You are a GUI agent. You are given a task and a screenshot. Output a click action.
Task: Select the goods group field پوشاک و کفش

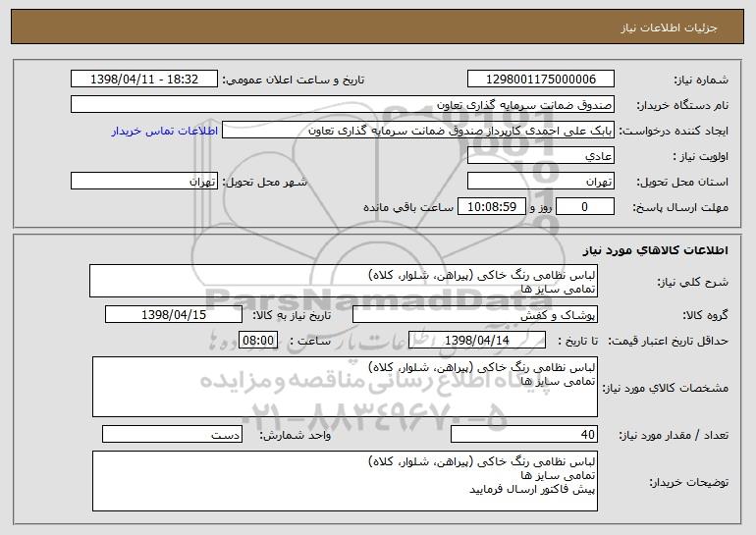click(x=475, y=315)
